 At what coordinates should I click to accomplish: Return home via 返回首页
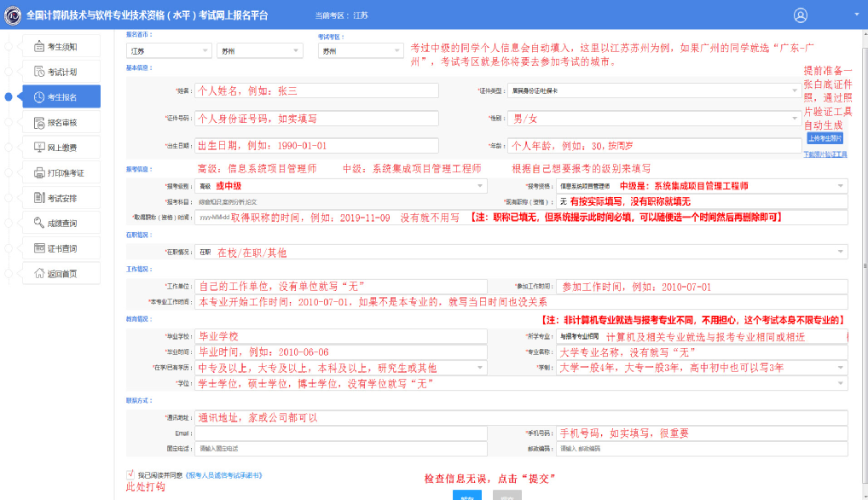(61, 274)
